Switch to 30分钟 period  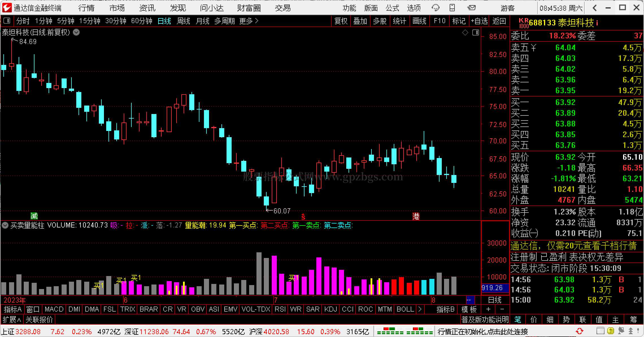[x=116, y=21]
